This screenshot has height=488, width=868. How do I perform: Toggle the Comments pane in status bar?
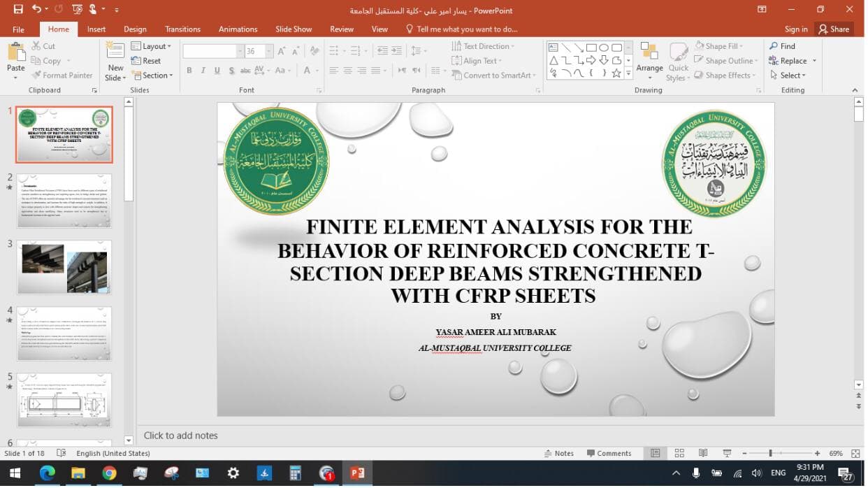tap(608, 453)
